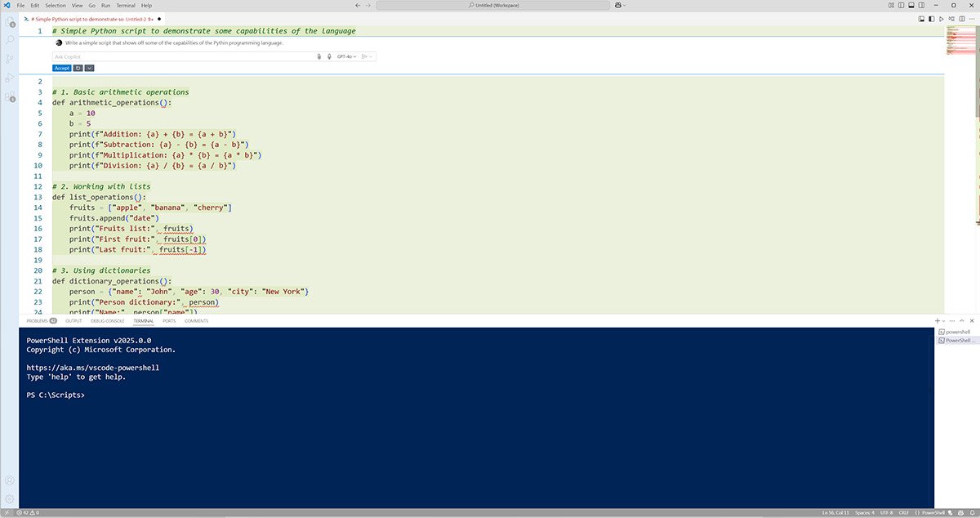Open the new terminal launch profile dropdown
Image resolution: width=980 pixels, height=518 pixels.
(x=944, y=321)
